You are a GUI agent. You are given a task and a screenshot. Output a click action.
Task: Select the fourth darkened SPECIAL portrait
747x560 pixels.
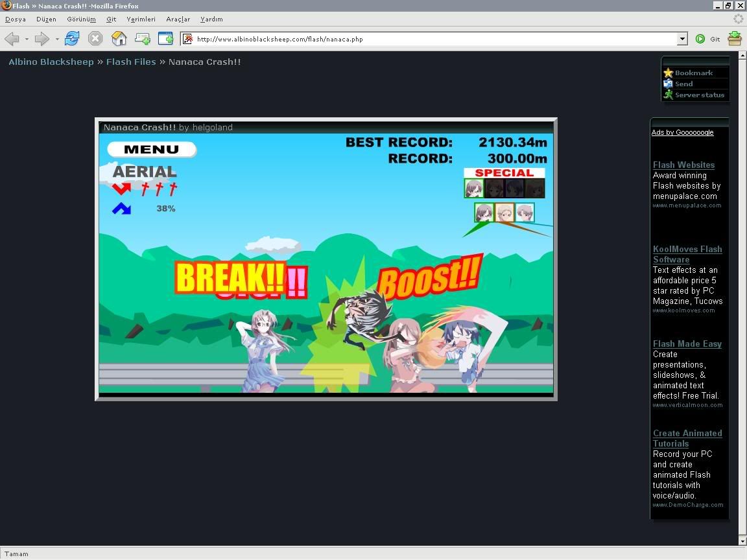(534, 189)
